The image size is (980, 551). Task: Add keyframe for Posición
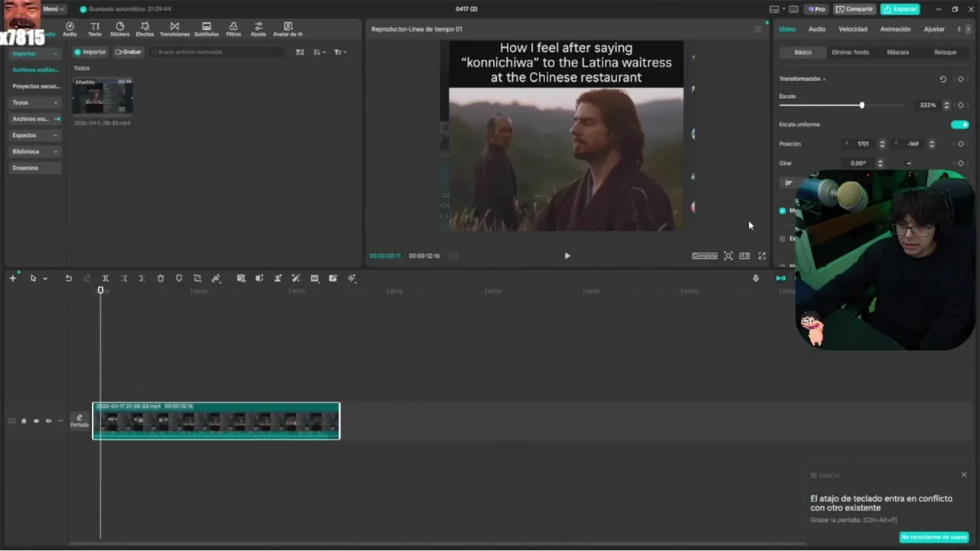(960, 144)
